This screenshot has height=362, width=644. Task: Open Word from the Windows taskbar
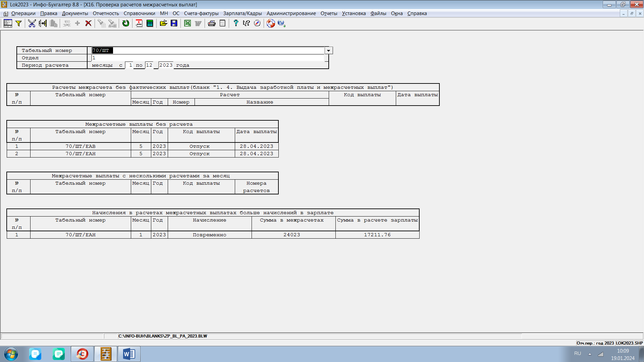coord(129,354)
